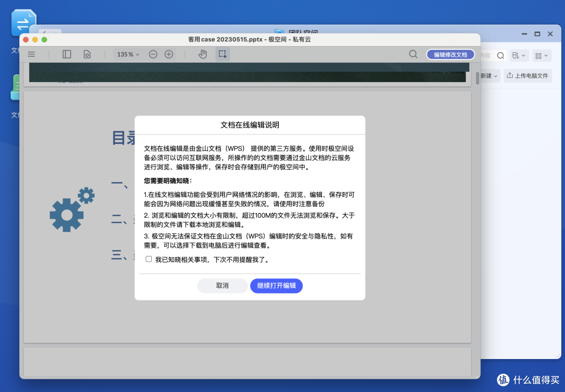Select the marquee selection tool

click(x=223, y=54)
